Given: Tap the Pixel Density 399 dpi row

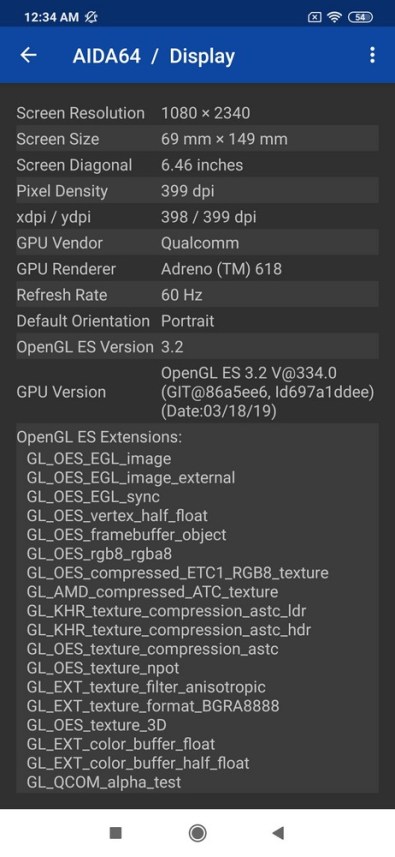Looking at the screenshot, I should (197, 191).
